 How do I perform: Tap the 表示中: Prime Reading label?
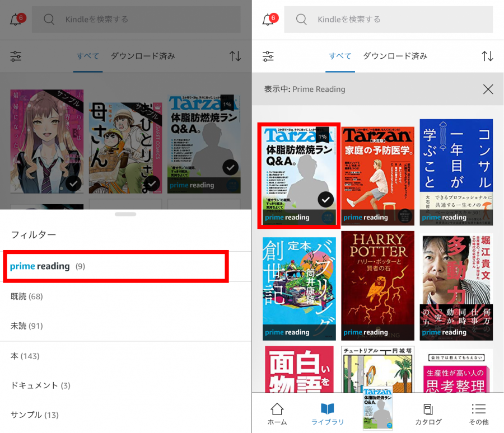pos(305,89)
